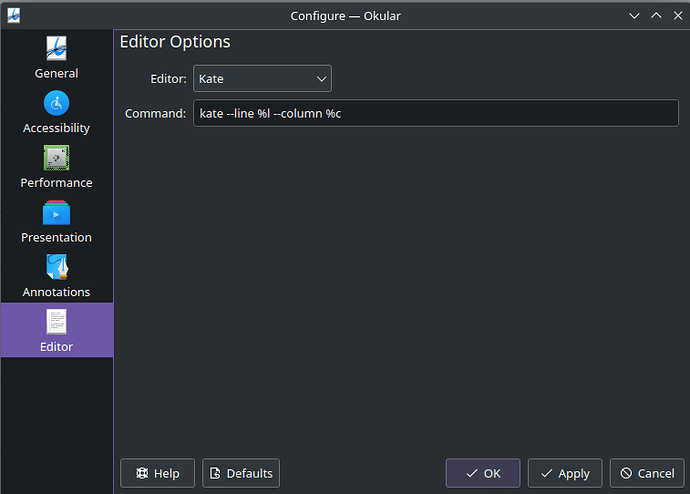690x494 pixels.
Task: Open the Performance settings page
Action: (56, 167)
